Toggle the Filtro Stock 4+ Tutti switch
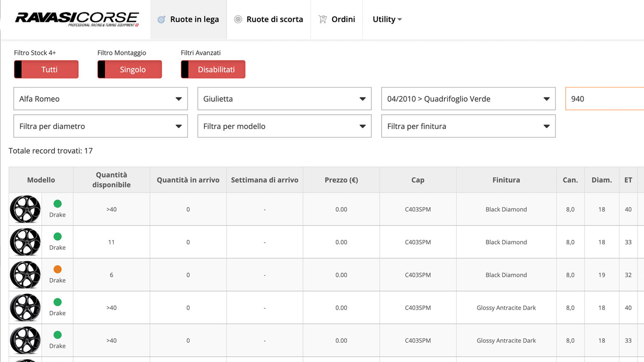The height and width of the screenshot is (362, 644). pos(46,69)
